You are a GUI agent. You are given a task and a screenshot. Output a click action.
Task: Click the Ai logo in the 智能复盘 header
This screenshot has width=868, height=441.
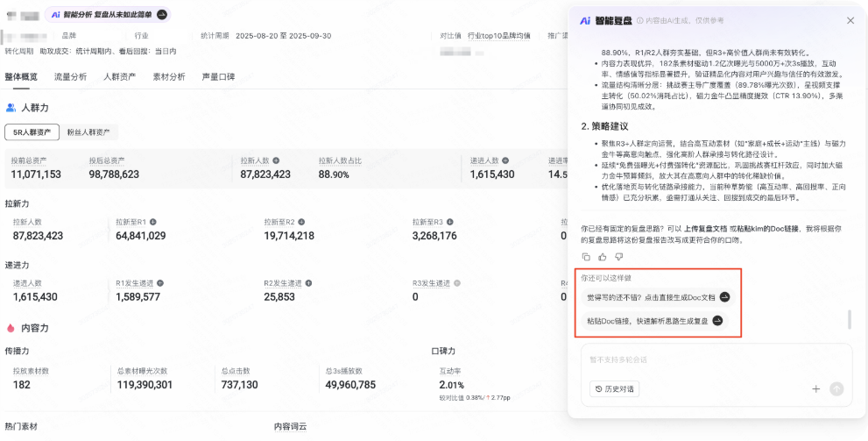(585, 20)
